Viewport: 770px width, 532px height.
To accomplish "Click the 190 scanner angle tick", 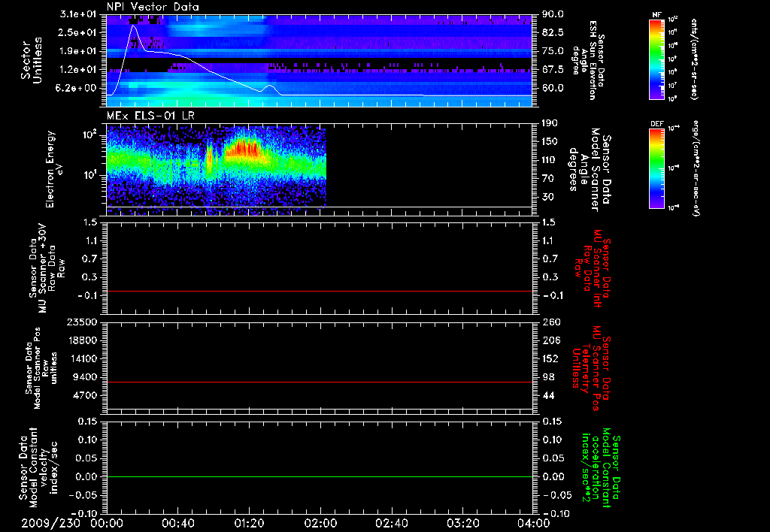I will pos(550,123).
